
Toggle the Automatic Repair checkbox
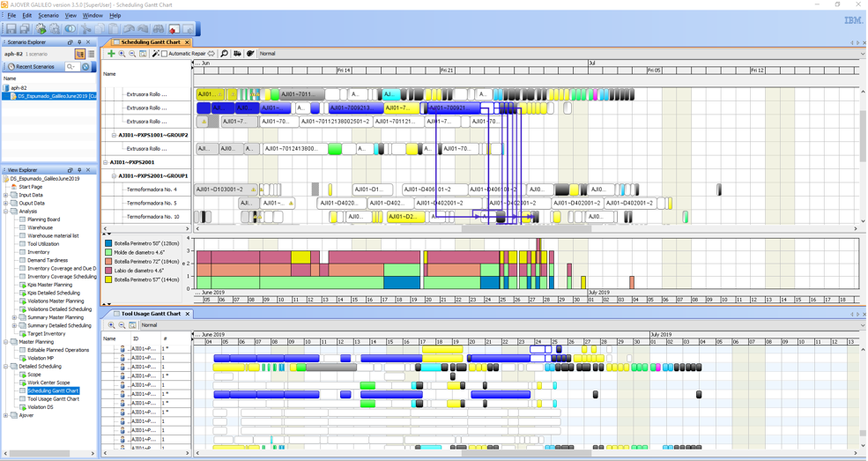coord(165,54)
